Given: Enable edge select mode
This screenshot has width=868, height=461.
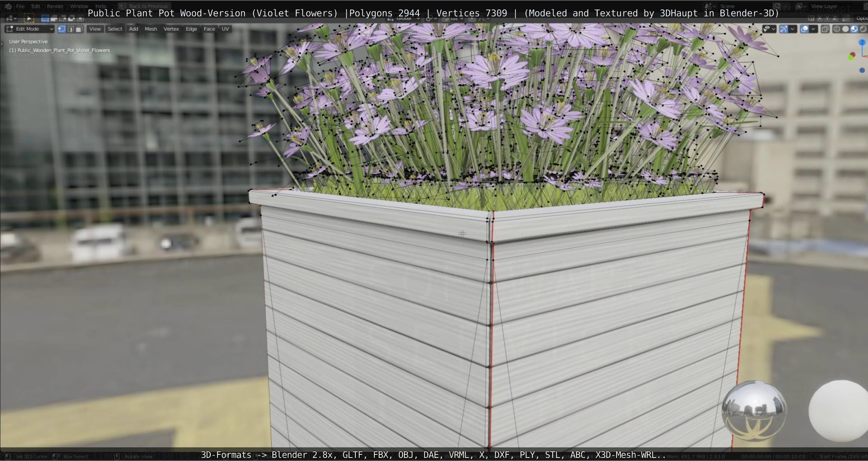Looking at the screenshot, I should 70,29.
